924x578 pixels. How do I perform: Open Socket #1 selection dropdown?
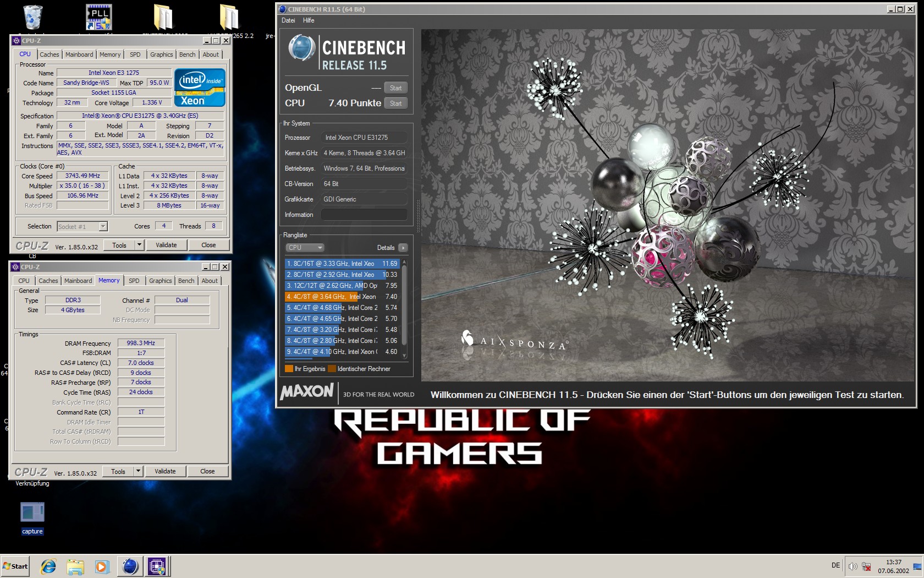pyautogui.click(x=82, y=226)
